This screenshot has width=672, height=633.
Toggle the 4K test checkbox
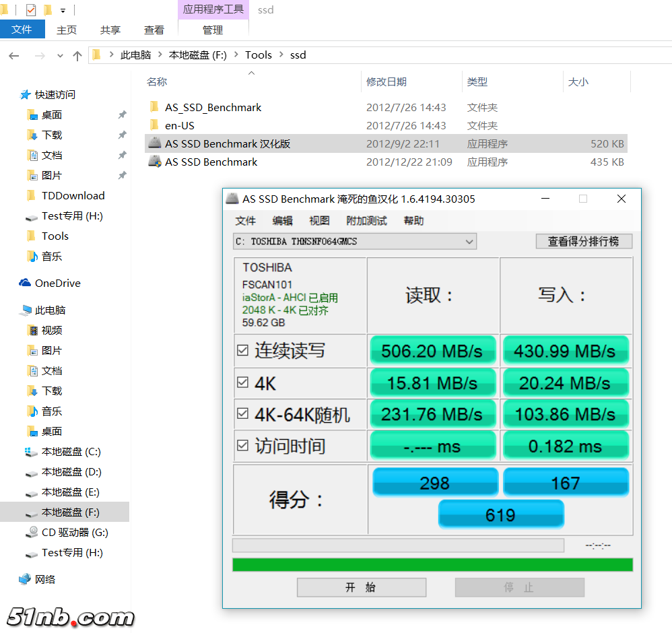click(242, 382)
